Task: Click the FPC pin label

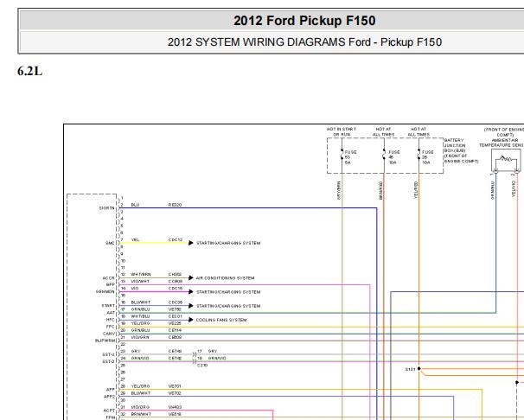Action: tap(111, 327)
